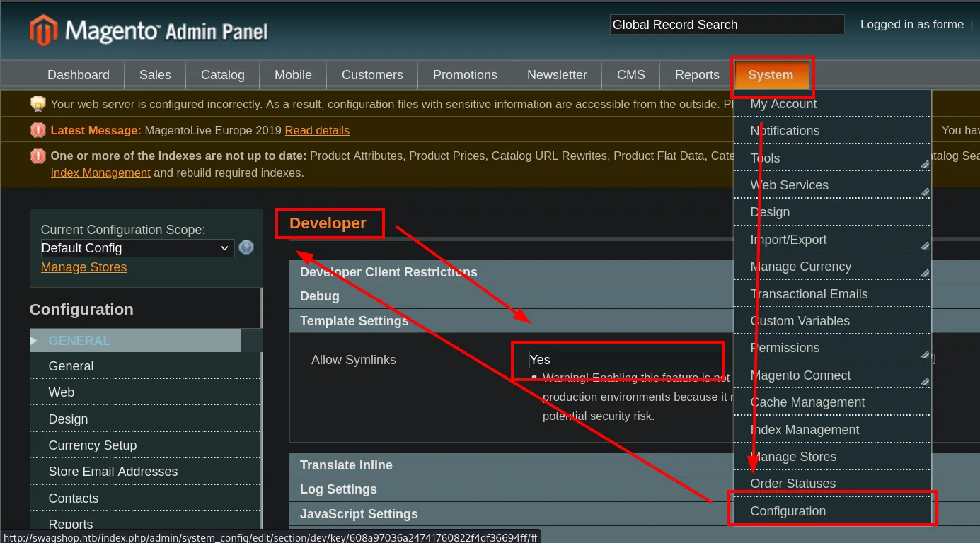Open the Reports menu in the top bar
The image size is (980, 543).
(x=697, y=75)
